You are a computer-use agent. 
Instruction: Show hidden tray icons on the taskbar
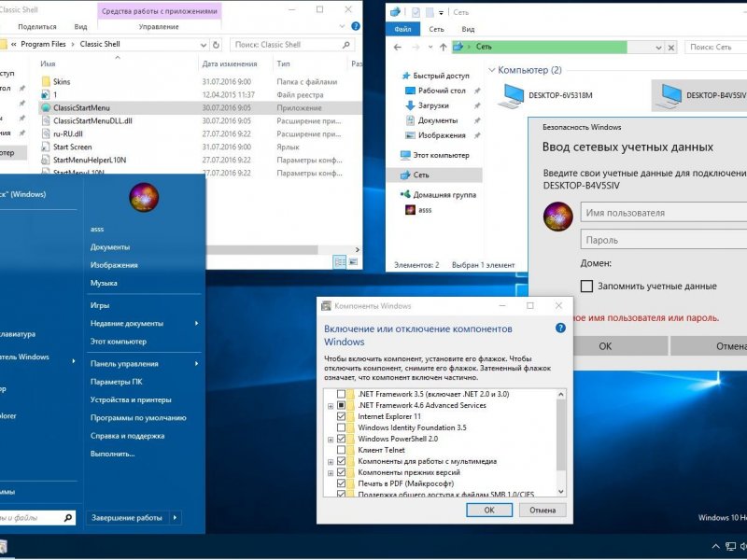pyautogui.click(x=715, y=546)
